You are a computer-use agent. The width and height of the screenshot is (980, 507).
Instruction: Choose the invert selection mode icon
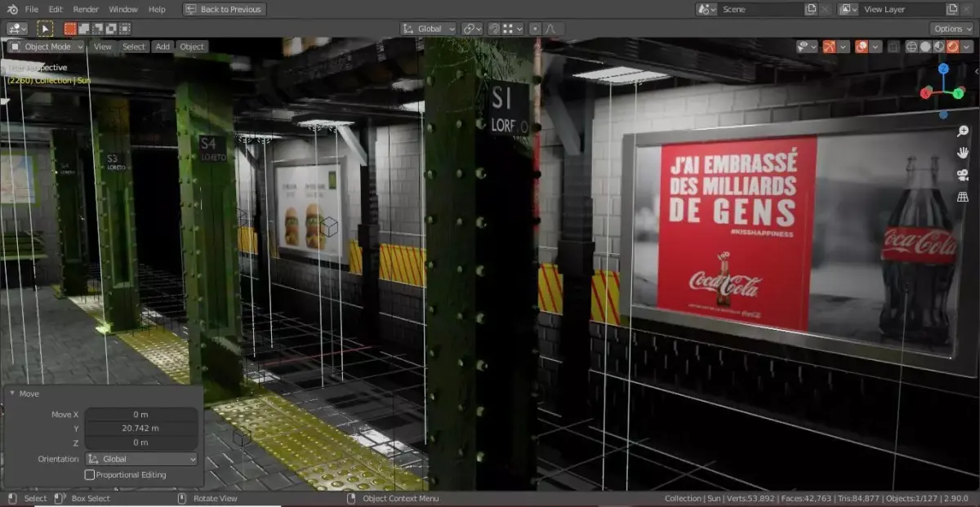click(111, 29)
